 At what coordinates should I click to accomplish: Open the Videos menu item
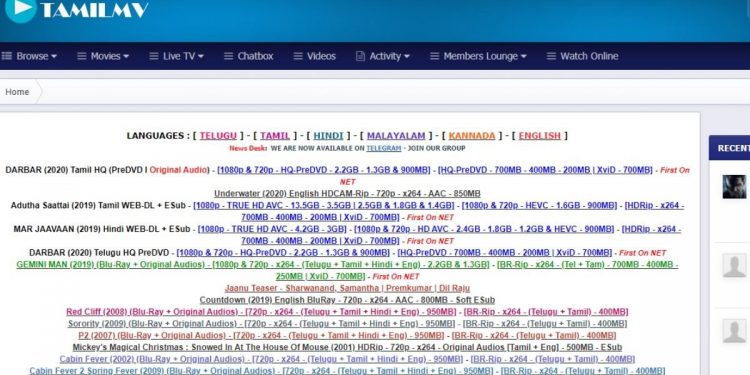pos(321,56)
